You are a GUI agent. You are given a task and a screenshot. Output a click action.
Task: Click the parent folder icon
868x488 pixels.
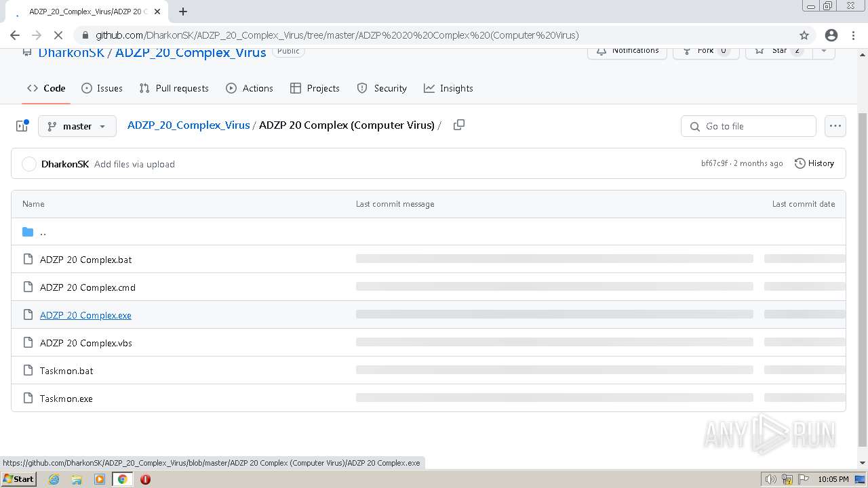[x=28, y=232]
